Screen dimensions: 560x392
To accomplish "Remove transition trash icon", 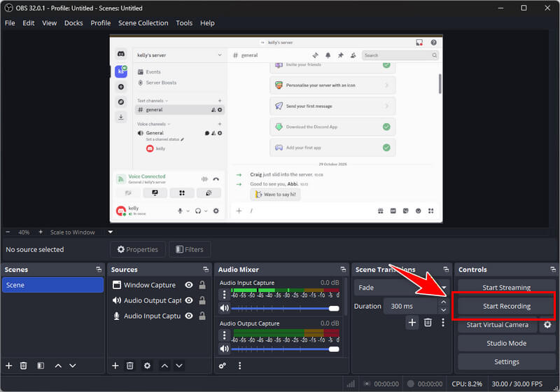I will pyautogui.click(x=428, y=323).
